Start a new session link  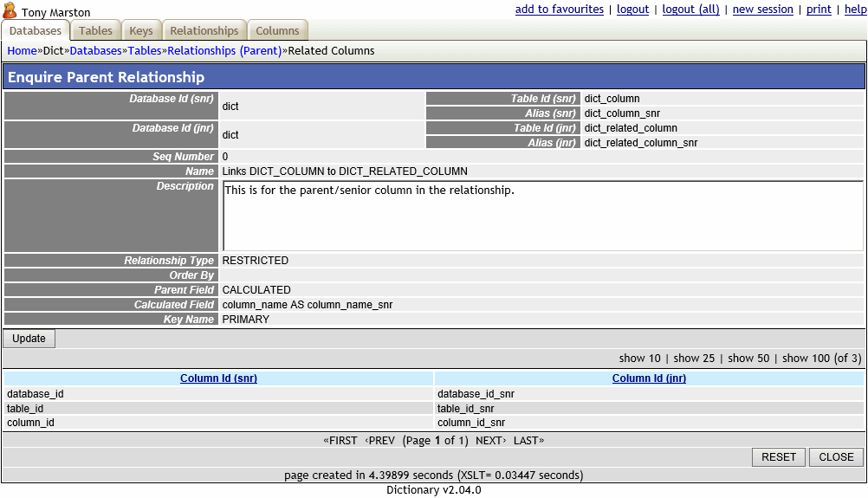pos(763,10)
